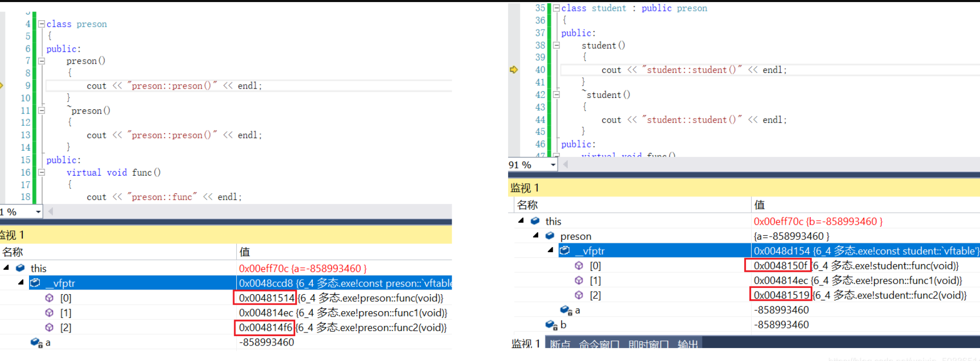Screen dimensions: 980x361
Task: Collapse the _vfptr node in preson pane watch
Action: point(21,283)
